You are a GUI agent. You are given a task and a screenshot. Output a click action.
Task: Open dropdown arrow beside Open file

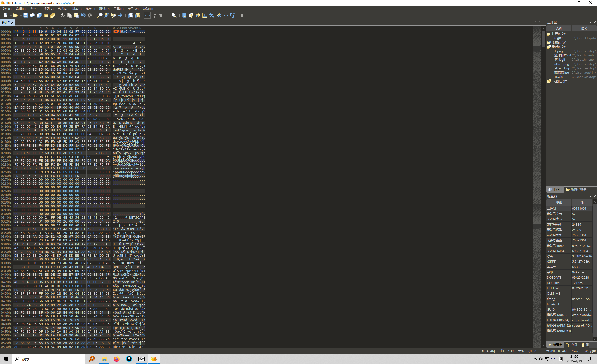click(21, 15)
